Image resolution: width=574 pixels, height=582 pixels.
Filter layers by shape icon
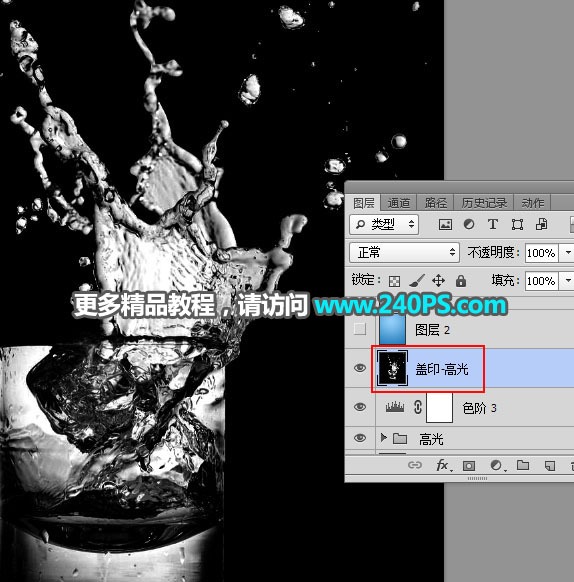point(517,224)
